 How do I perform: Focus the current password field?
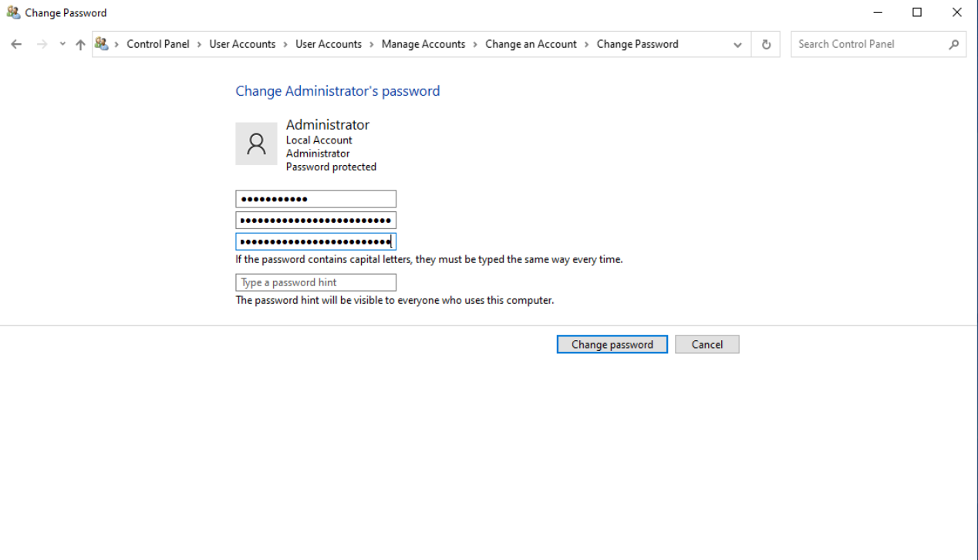coord(315,199)
